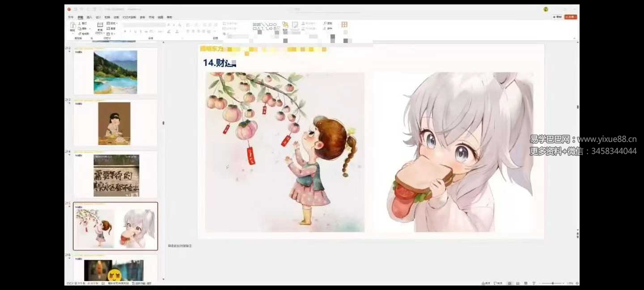The height and width of the screenshot is (290, 644).
Task: Click the Comments button near Share
Action: tap(557, 17)
